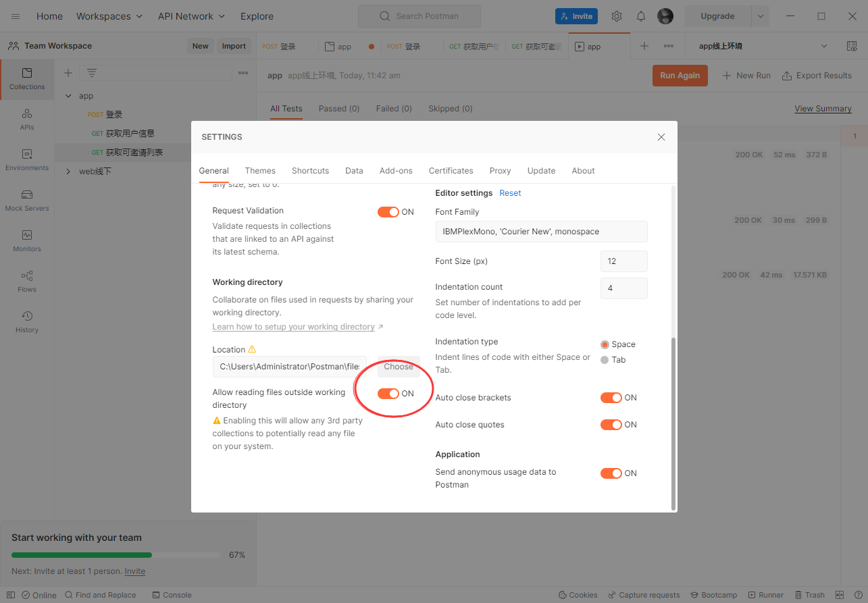Open the About settings tab
Viewport: 868px width, 603px height.
tap(584, 171)
